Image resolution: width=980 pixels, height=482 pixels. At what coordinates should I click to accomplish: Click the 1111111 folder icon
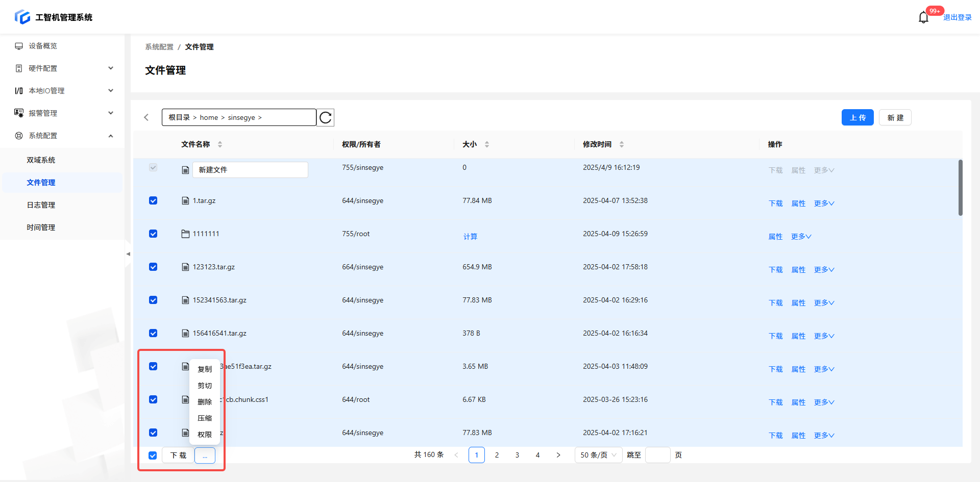(x=185, y=234)
